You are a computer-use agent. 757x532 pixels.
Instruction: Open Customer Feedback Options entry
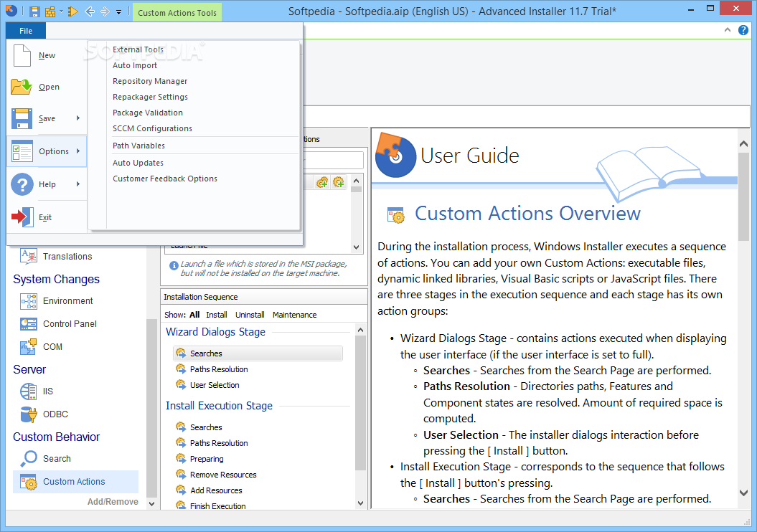pyautogui.click(x=164, y=179)
